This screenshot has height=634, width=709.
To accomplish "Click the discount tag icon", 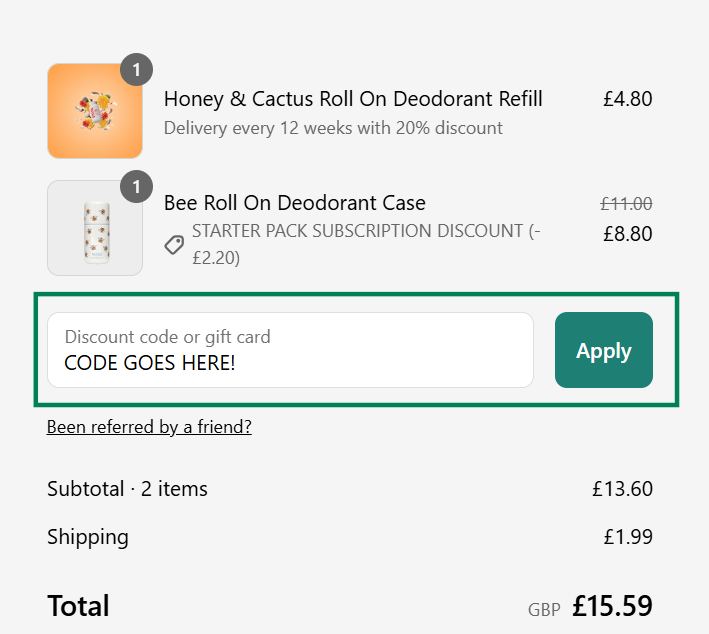I will pos(175,244).
